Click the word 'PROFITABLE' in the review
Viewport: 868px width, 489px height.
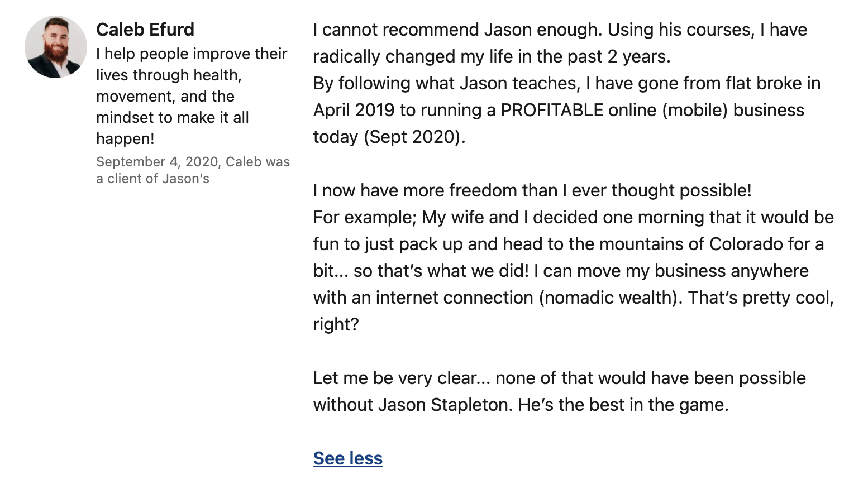pos(552,110)
